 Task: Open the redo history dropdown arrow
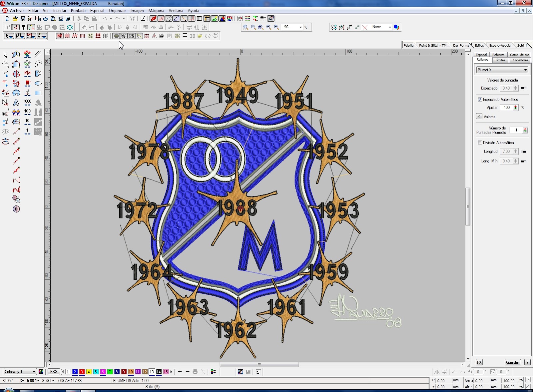pyautogui.click(x=124, y=19)
